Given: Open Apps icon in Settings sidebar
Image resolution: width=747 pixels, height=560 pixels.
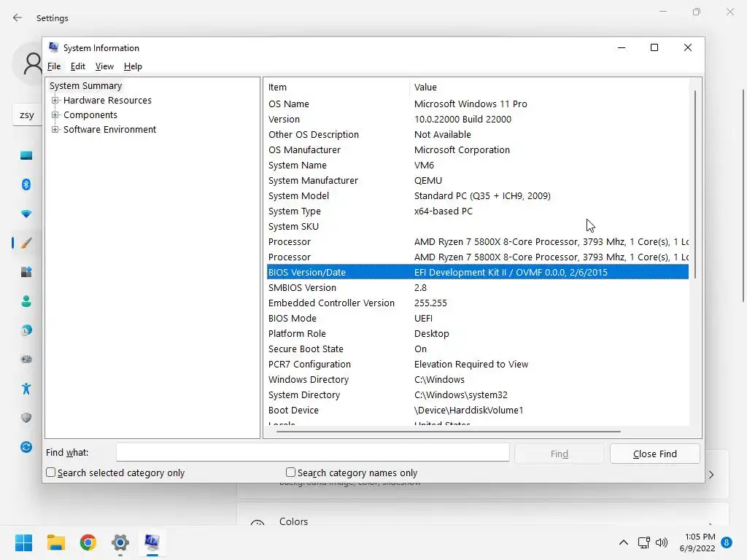Looking at the screenshot, I should (x=26, y=272).
